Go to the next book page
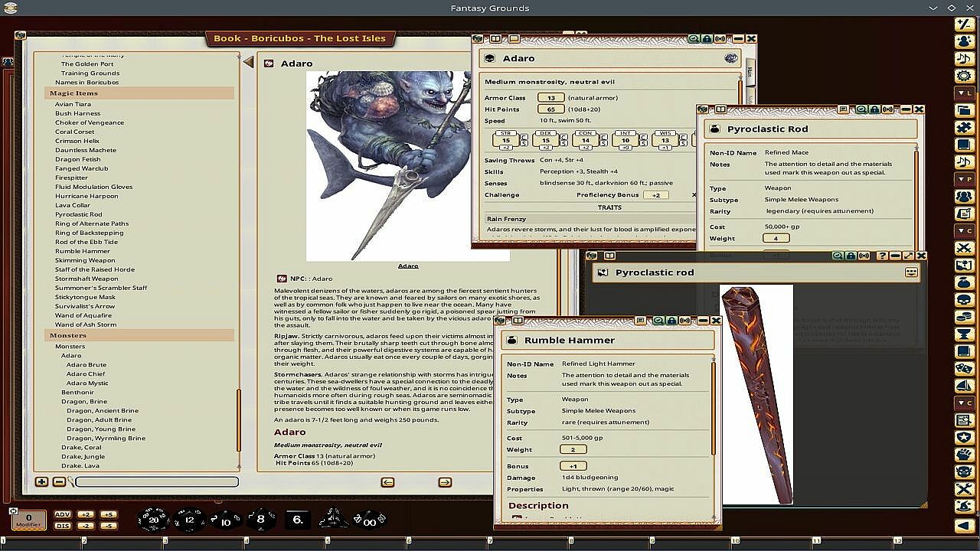Screen dimensions: 980x551 445,482
